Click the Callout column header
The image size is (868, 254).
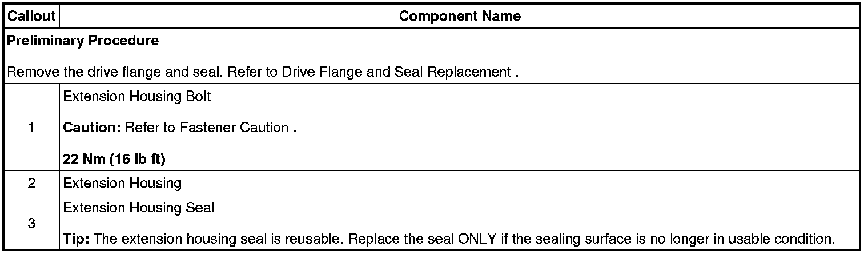31,17
